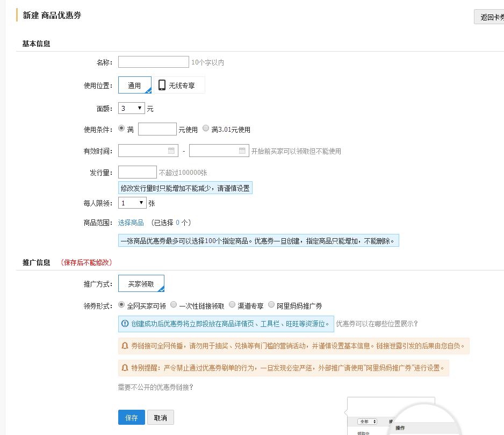Image resolution: width=504 pixels, height=435 pixels.
Task: Click the bell icon in the 券链接 warning banner
Action: pyautogui.click(x=124, y=346)
